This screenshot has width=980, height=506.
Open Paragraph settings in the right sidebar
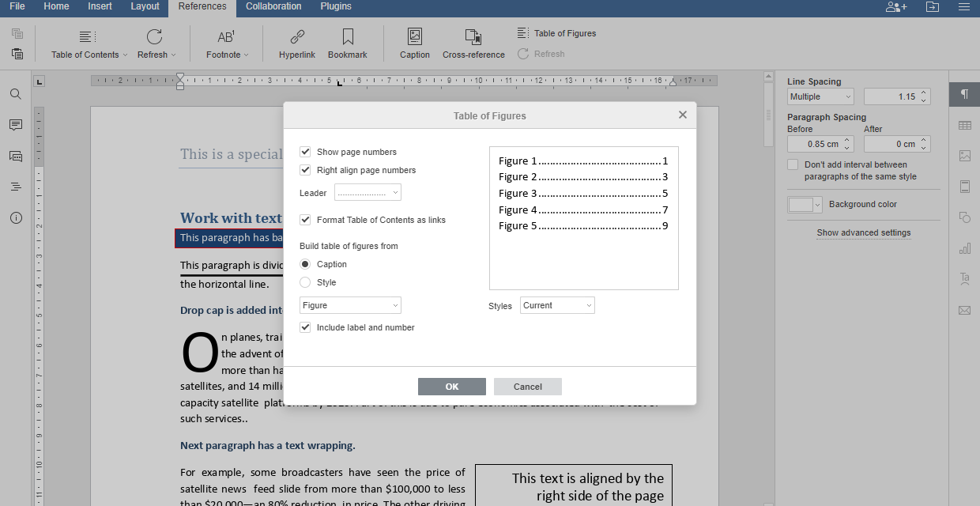click(x=963, y=94)
